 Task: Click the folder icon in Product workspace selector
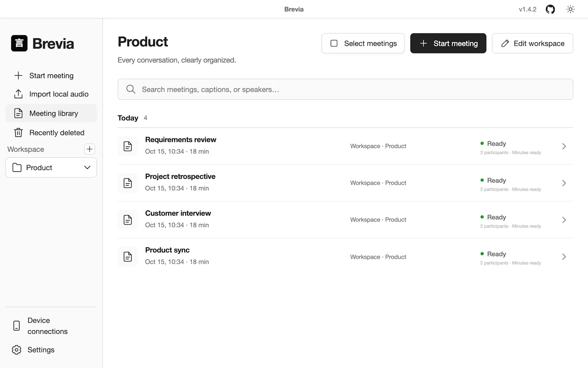pyautogui.click(x=17, y=167)
